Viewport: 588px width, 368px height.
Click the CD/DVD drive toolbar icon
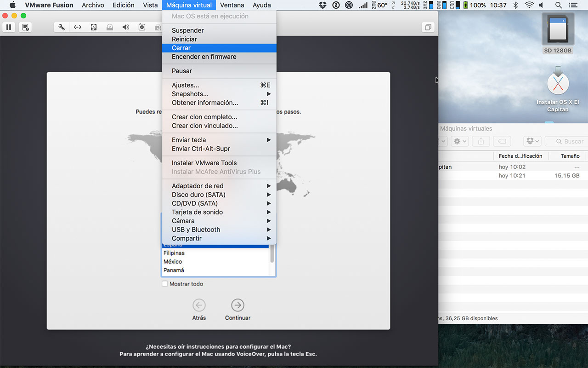coord(110,27)
